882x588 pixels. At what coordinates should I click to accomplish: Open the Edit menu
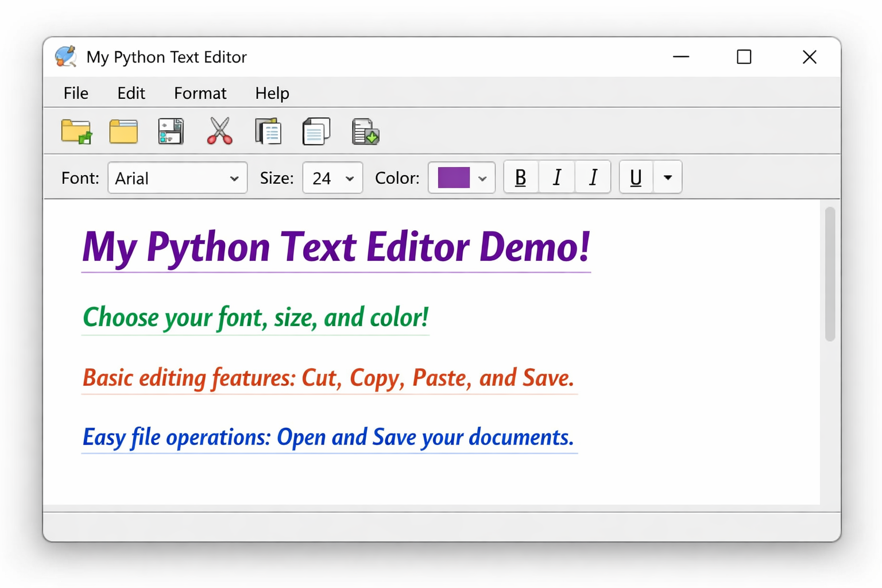tap(131, 93)
